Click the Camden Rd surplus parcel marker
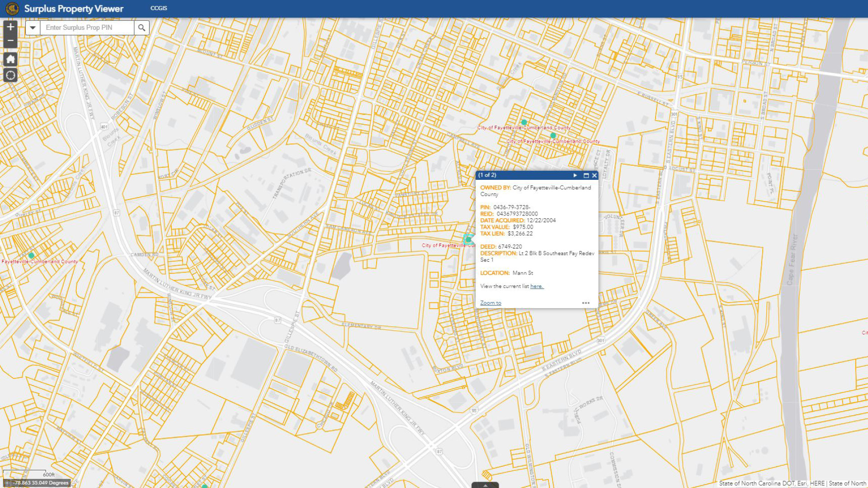The height and width of the screenshot is (488, 868). 31,256
